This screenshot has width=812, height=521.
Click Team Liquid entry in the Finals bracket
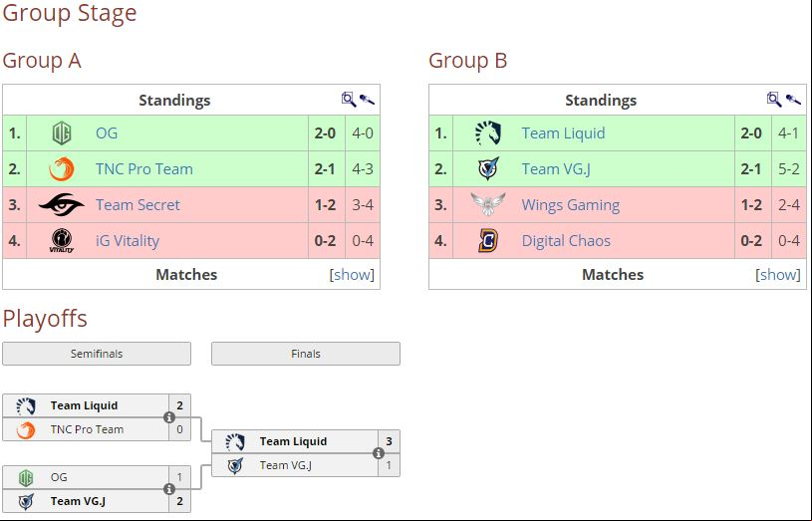pyautogui.click(x=295, y=441)
